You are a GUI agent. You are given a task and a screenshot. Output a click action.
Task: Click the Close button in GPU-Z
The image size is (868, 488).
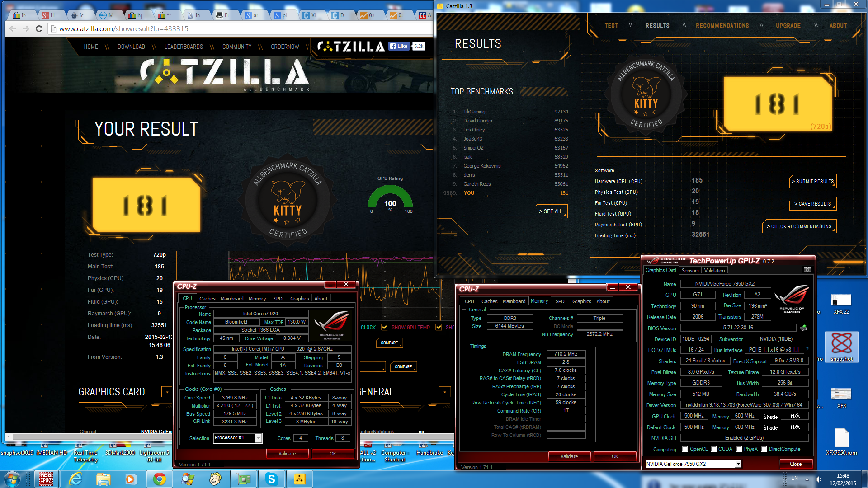tap(796, 464)
